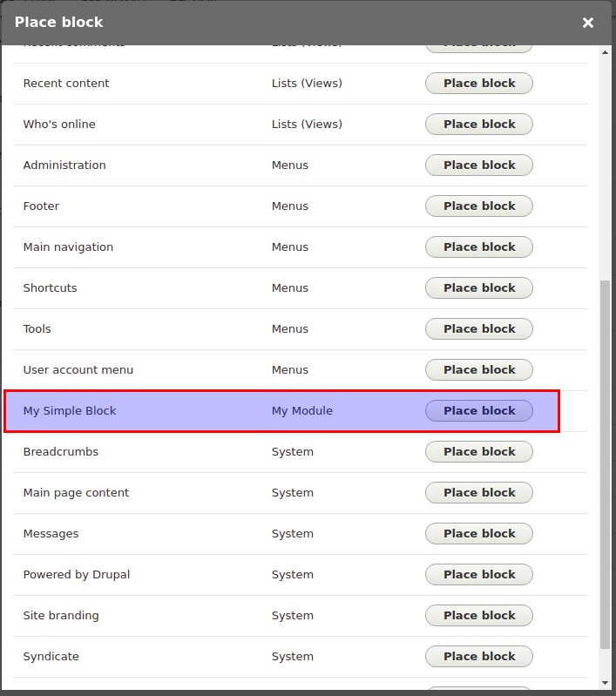The width and height of the screenshot is (616, 696).
Task: Click 'System' category in Breadcrumbs row
Action: coord(293,452)
